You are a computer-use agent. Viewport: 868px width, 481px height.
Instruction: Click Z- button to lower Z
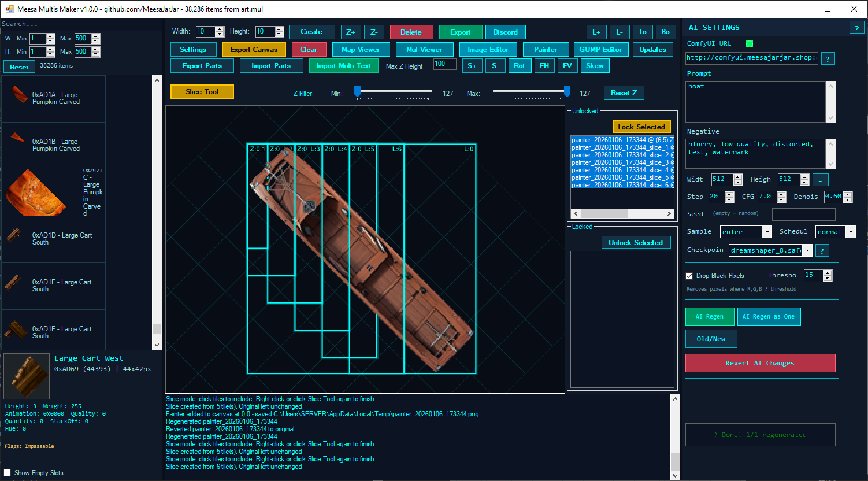(374, 32)
